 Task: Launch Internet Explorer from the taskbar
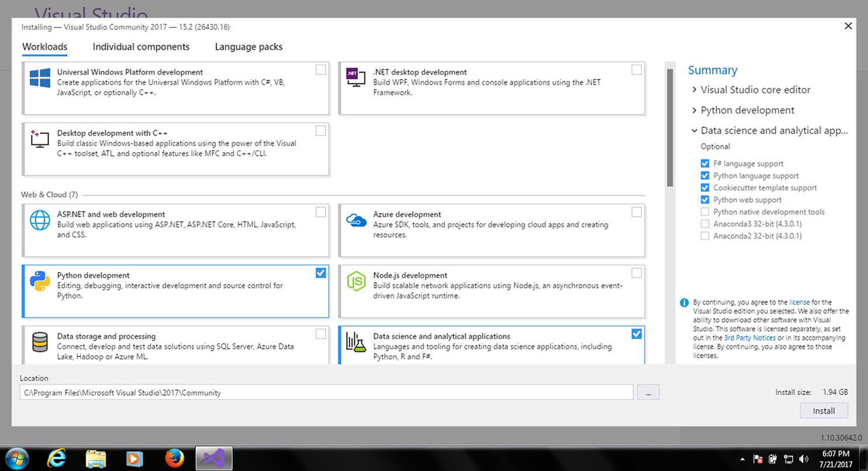(56, 458)
